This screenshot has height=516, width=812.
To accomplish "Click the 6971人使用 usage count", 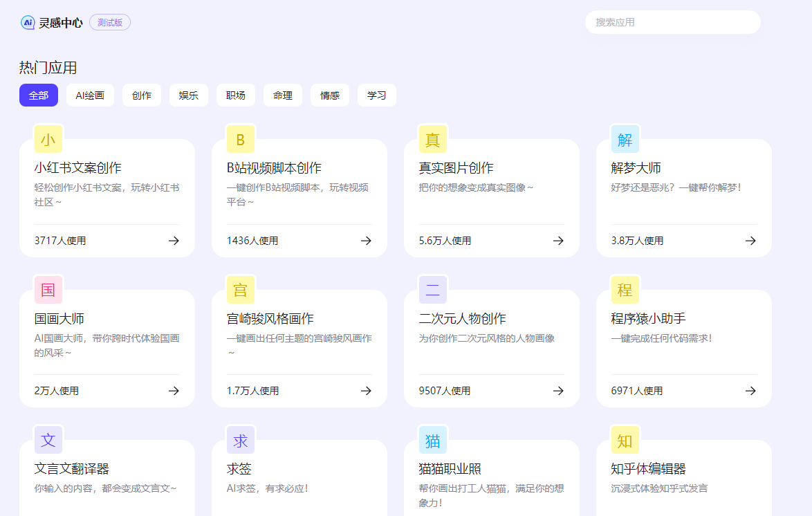I will [x=637, y=391].
